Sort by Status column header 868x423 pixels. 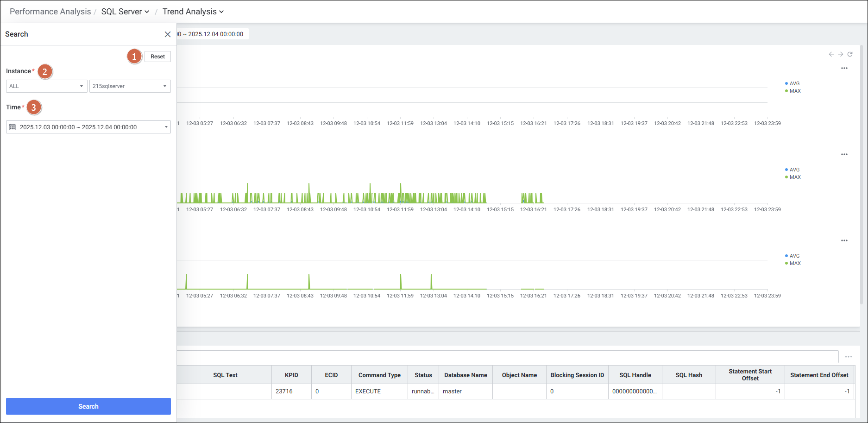coord(423,375)
